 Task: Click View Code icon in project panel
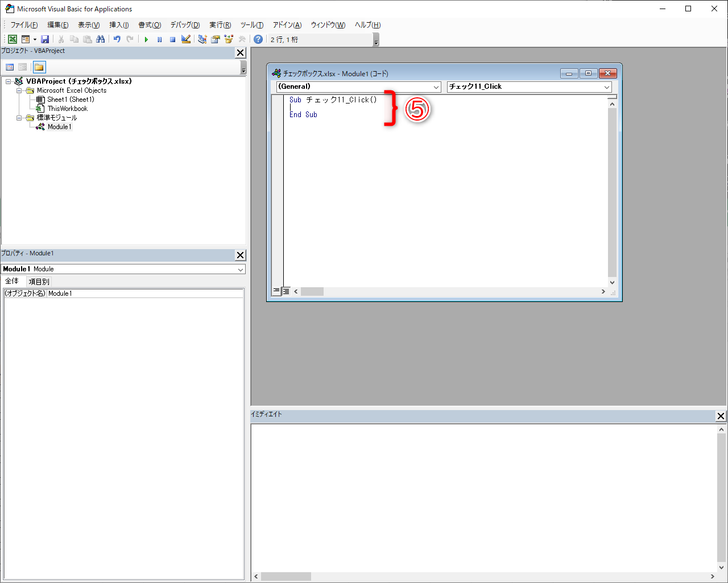[x=10, y=67]
